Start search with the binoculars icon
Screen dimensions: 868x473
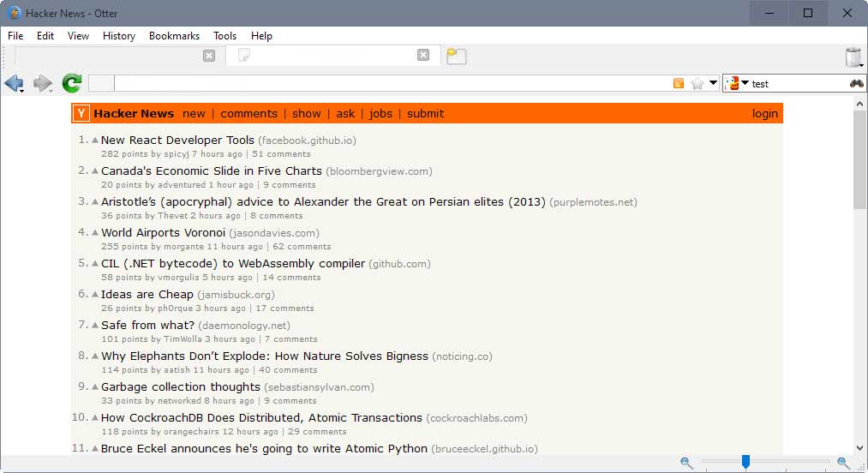(856, 84)
